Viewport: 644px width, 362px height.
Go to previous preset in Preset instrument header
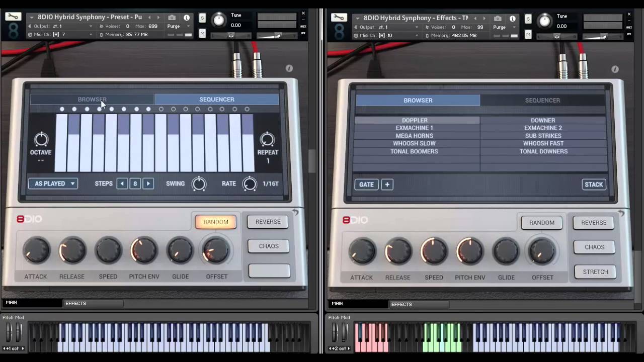(149, 18)
